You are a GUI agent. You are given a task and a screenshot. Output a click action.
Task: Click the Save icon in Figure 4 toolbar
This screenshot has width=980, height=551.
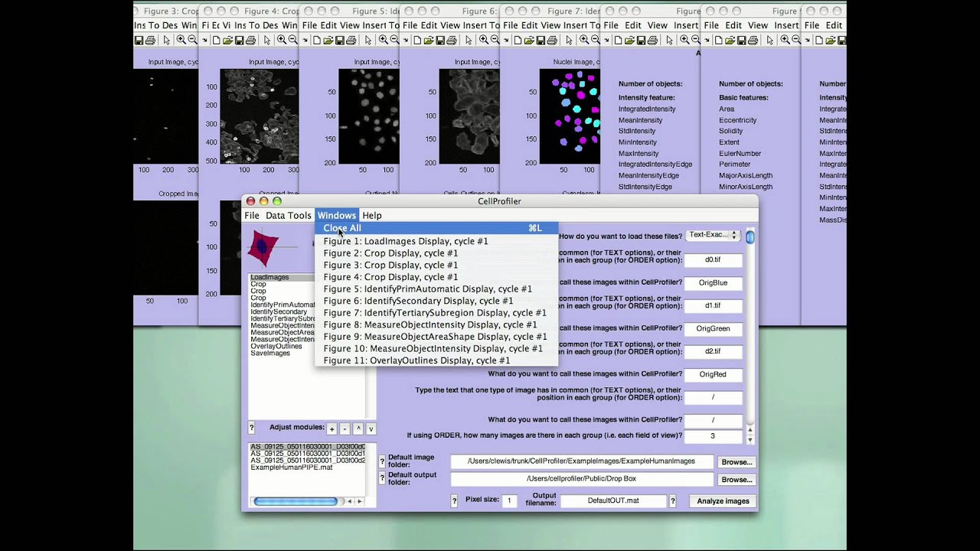point(239,40)
